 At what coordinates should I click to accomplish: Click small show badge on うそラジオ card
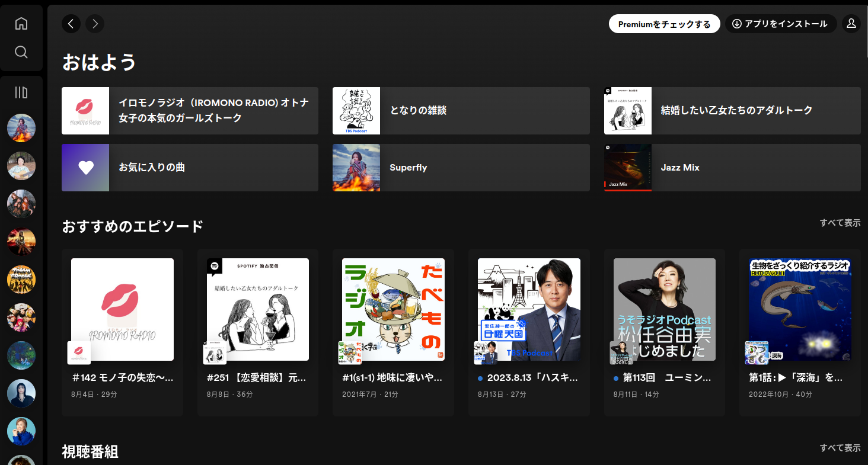coord(621,353)
